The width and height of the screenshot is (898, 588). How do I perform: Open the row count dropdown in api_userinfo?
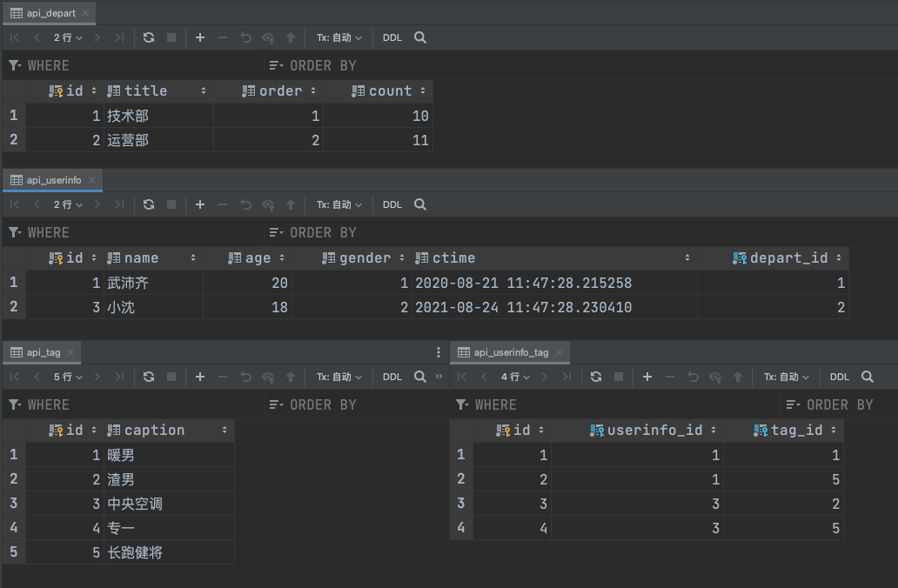(x=68, y=204)
